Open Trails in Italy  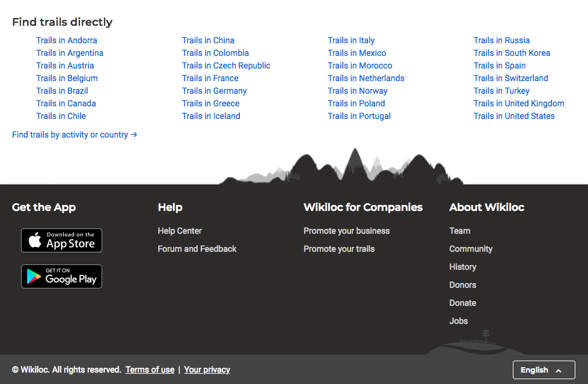[x=351, y=40]
